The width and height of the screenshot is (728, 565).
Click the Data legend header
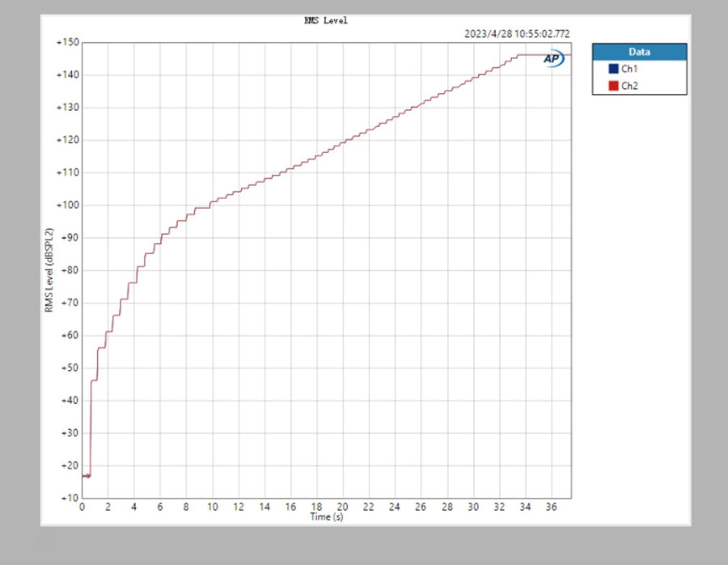point(639,52)
